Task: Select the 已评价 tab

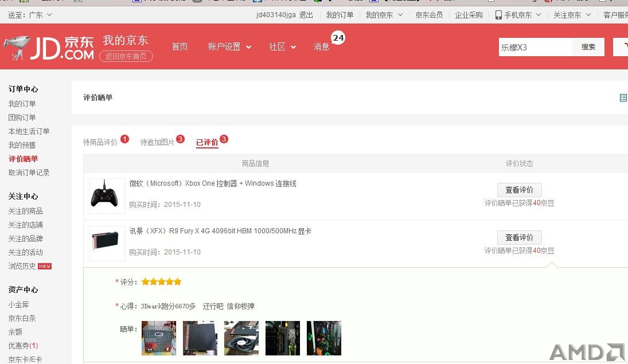Action: coord(207,142)
